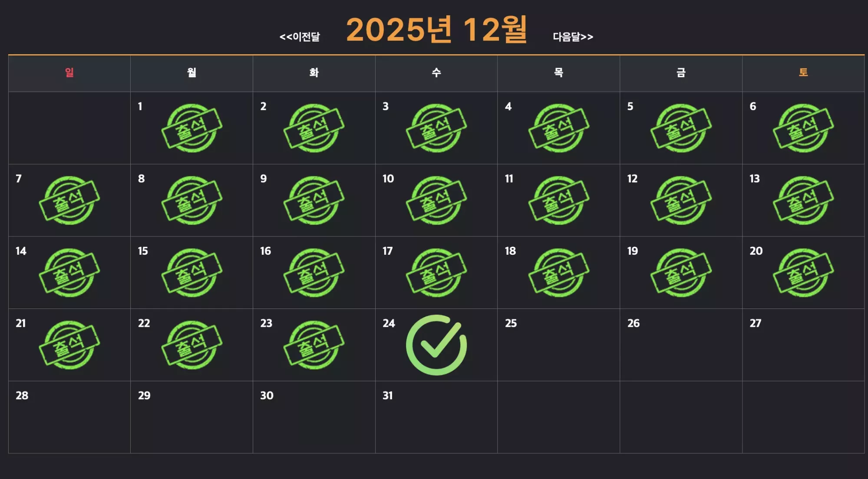Click the 2025년 12월 month title
This screenshot has height=479, width=868.
(x=436, y=30)
